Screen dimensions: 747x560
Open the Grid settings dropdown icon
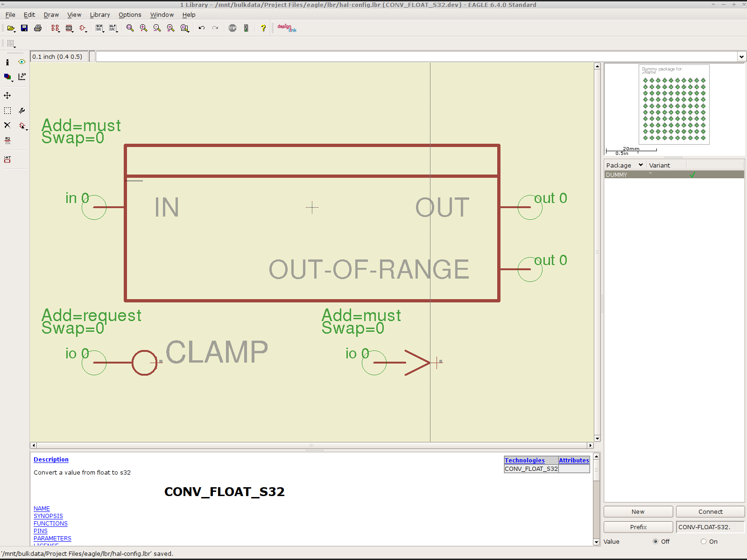[x=11, y=43]
